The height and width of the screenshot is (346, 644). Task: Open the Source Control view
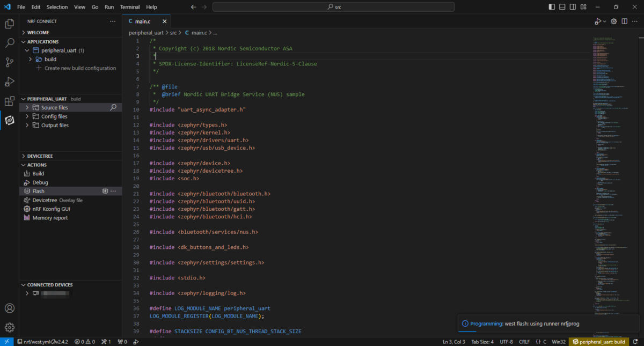[x=9, y=62]
